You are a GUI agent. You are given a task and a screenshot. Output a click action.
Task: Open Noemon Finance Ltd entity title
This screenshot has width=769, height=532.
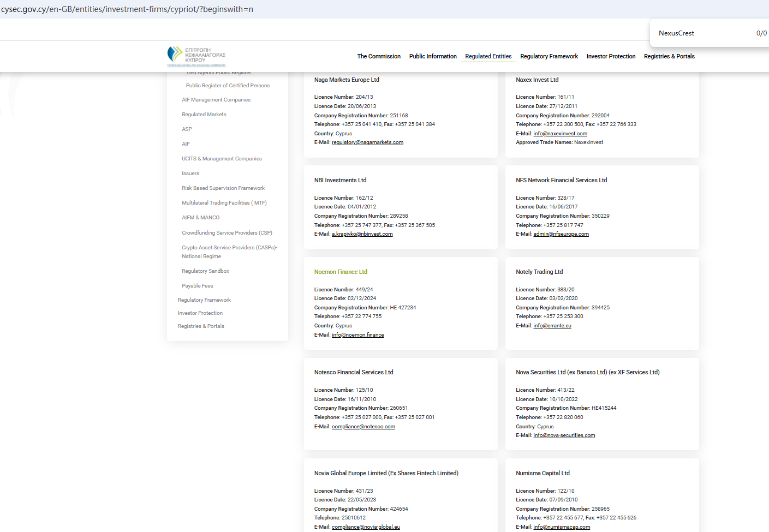[x=341, y=272]
